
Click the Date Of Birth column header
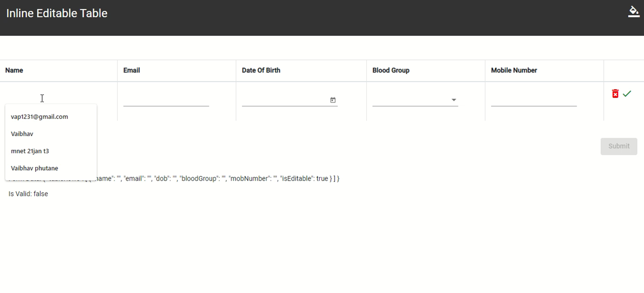260,70
